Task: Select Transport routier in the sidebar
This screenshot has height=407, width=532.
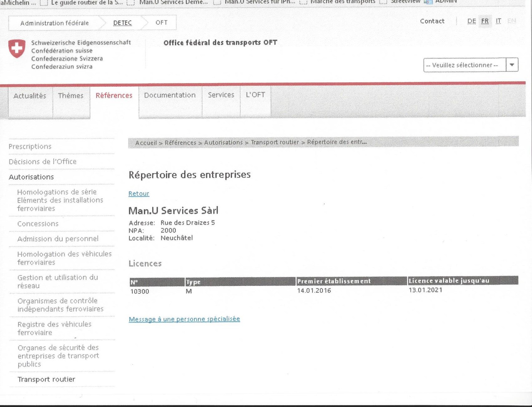Action: [46, 379]
